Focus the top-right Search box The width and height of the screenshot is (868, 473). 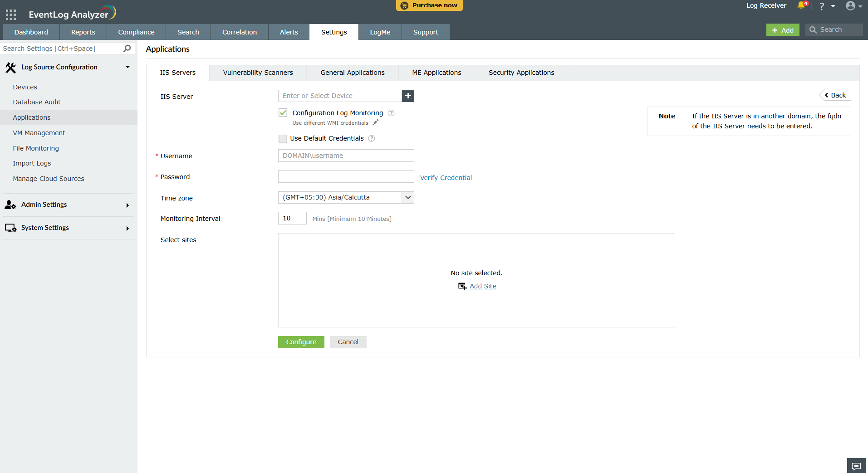834,30
